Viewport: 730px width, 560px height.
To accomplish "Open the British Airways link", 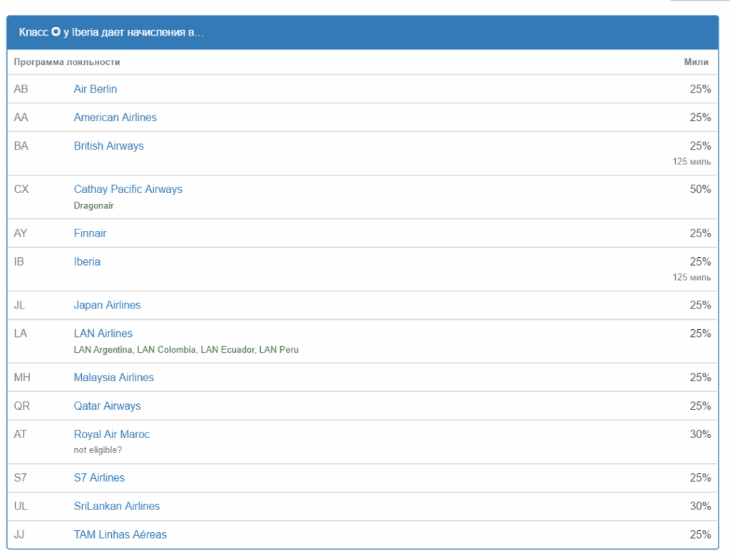I will [108, 146].
